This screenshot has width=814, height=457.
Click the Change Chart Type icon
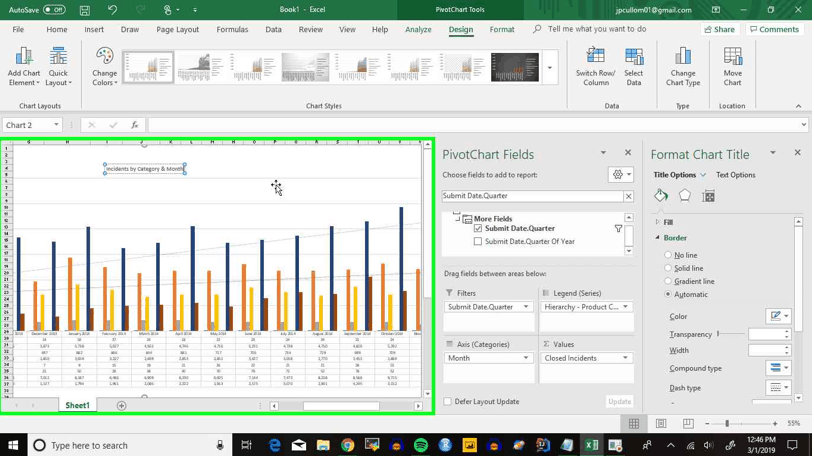coord(683,56)
